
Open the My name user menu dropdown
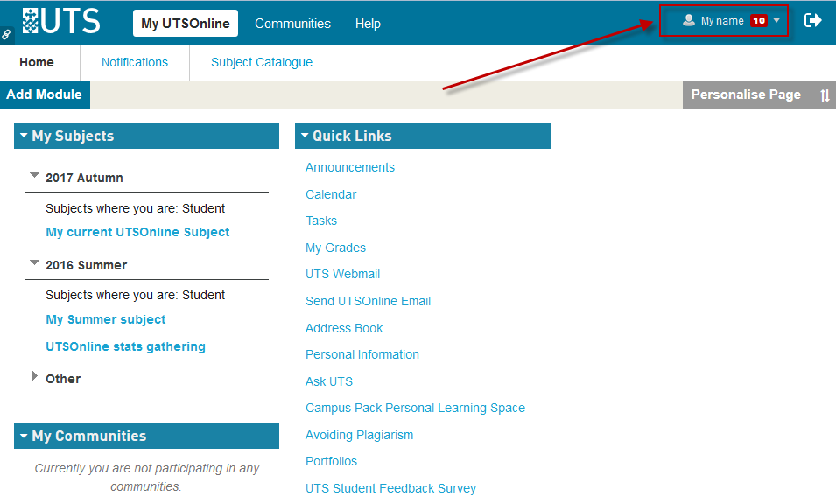tap(776, 20)
